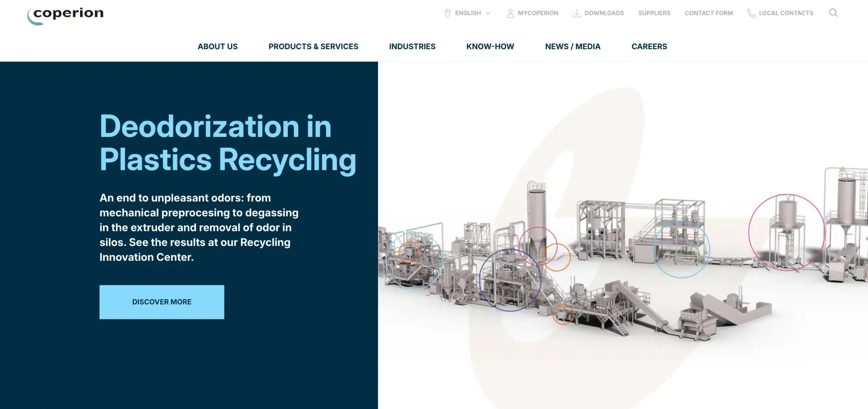Click the Coperion logo
This screenshot has width=868, height=409.
(65, 16)
